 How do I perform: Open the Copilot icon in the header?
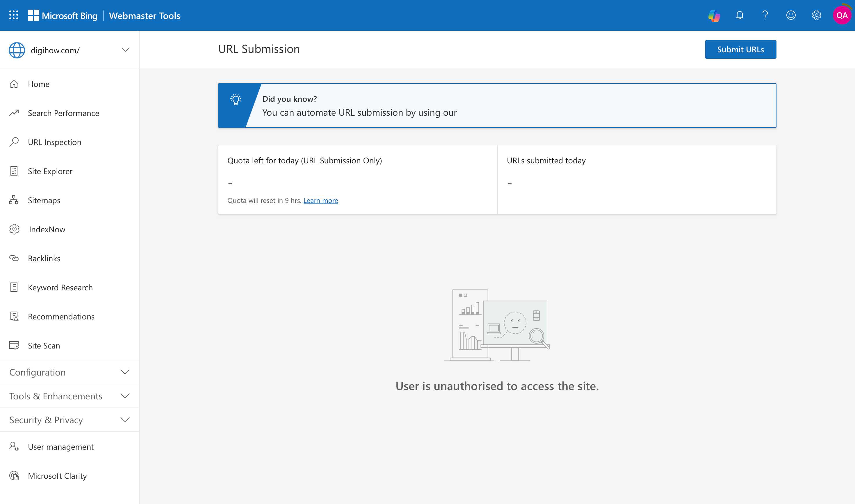coord(714,15)
